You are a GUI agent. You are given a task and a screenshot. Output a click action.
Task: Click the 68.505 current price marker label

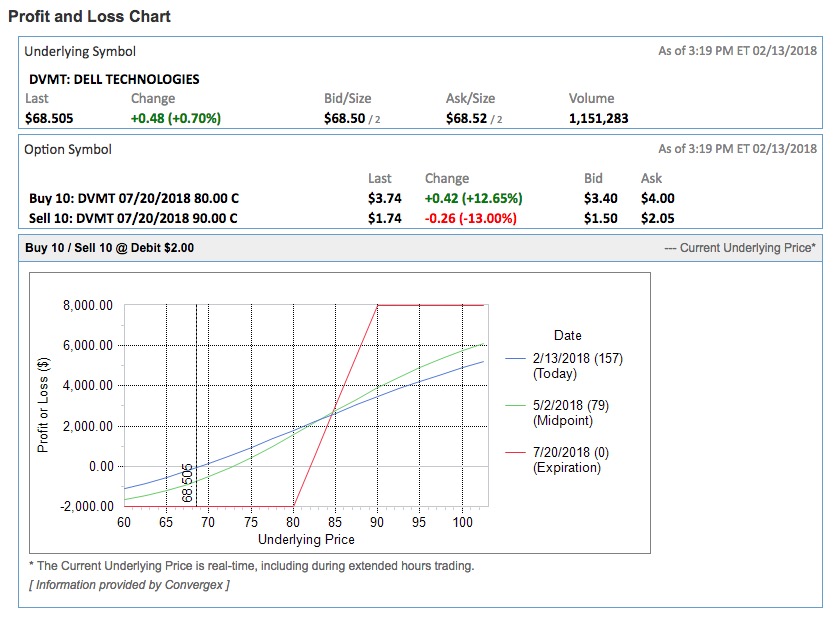click(x=187, y=483)
